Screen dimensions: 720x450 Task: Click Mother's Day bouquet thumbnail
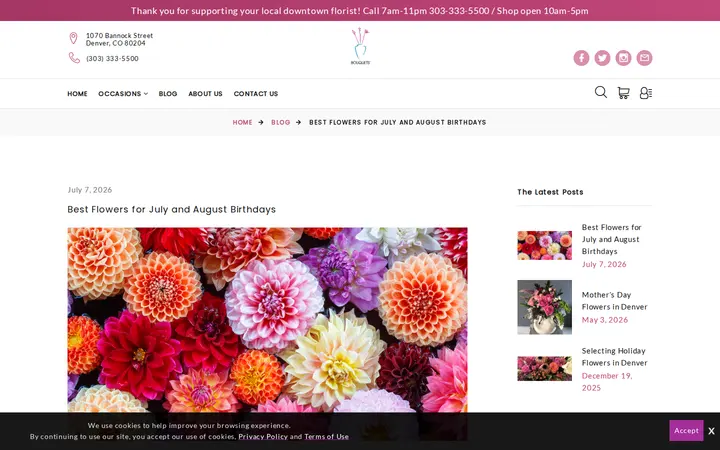(x=545, y=307)
